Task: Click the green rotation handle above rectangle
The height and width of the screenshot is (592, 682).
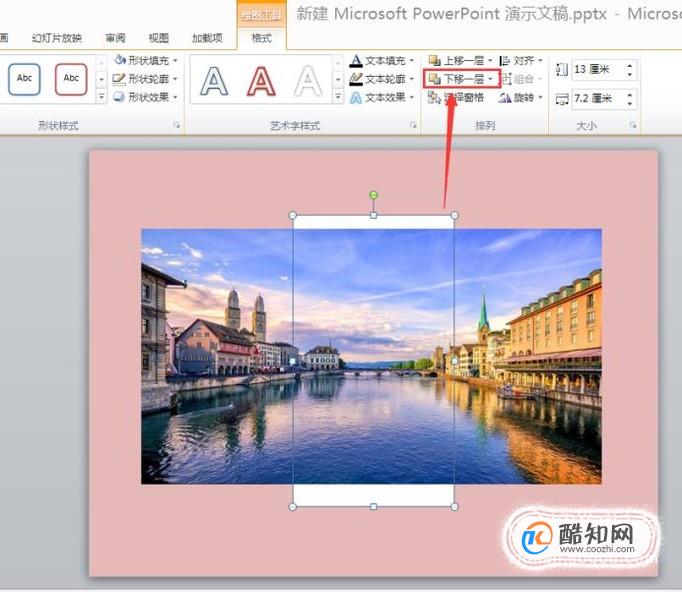Action: [x=373, y=195]
